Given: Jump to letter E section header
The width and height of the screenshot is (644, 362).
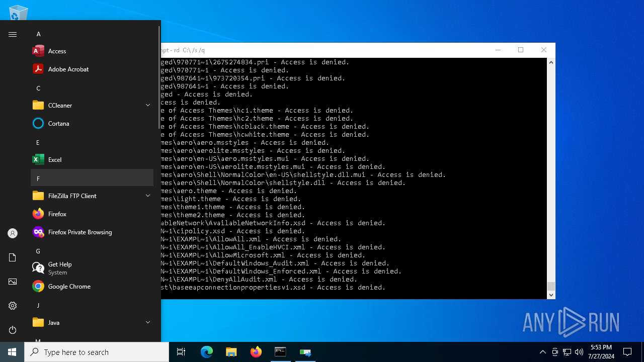Looking at the screenshot, I should [92, 143].
